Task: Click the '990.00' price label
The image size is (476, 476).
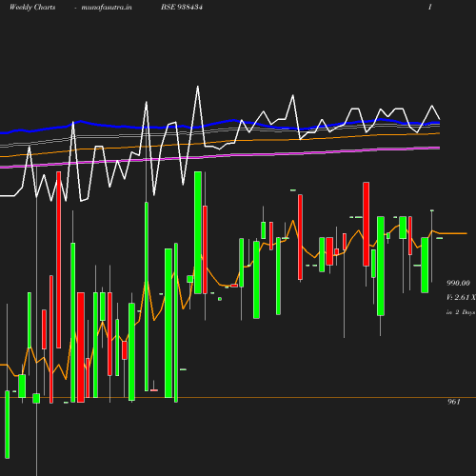Action: [x=458, y=283]
